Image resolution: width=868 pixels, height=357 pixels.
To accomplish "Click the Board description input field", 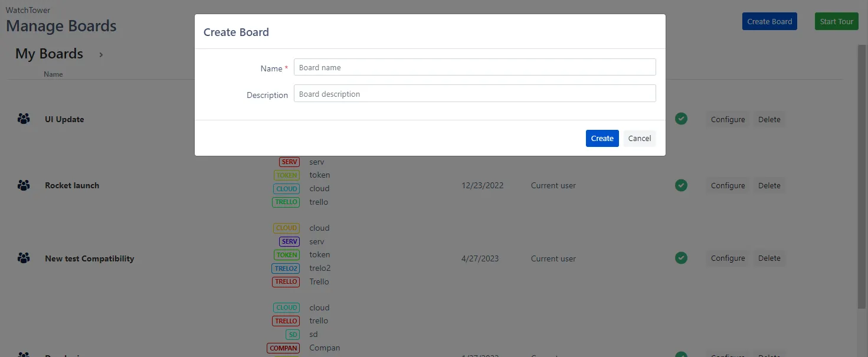I will (474, 93).
